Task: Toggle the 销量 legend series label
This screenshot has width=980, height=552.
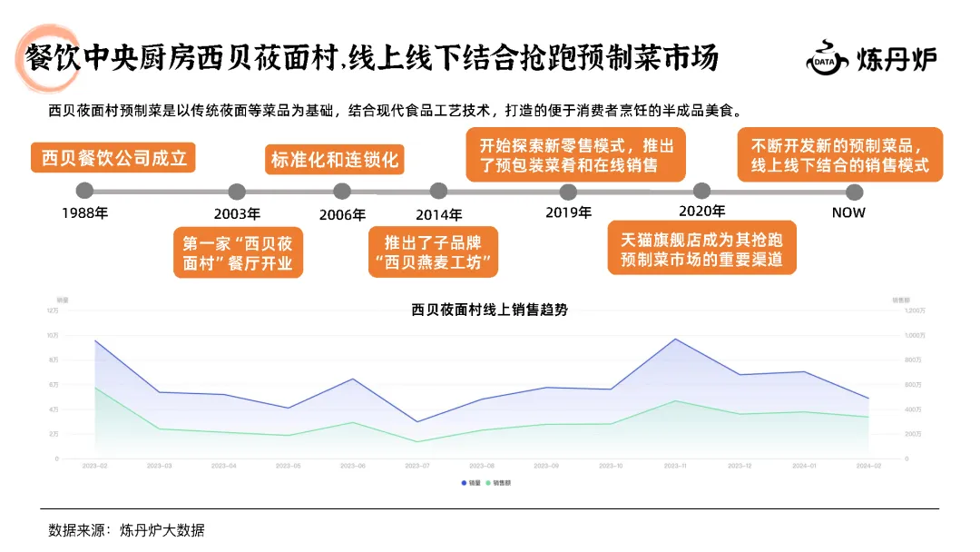Action: [475, 483]
